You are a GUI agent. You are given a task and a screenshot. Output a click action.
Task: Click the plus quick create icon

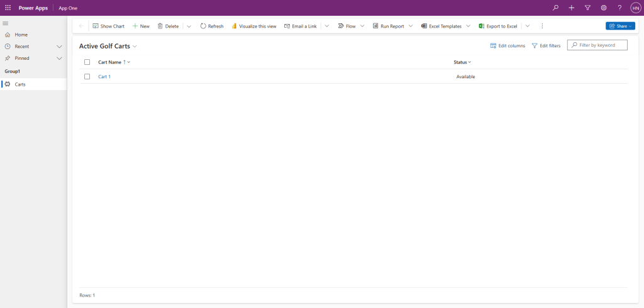click(571, 8)
